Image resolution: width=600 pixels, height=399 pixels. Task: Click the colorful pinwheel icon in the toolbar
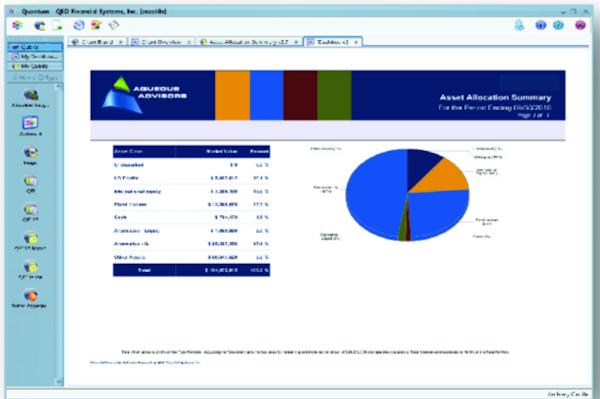click(17, 26)
